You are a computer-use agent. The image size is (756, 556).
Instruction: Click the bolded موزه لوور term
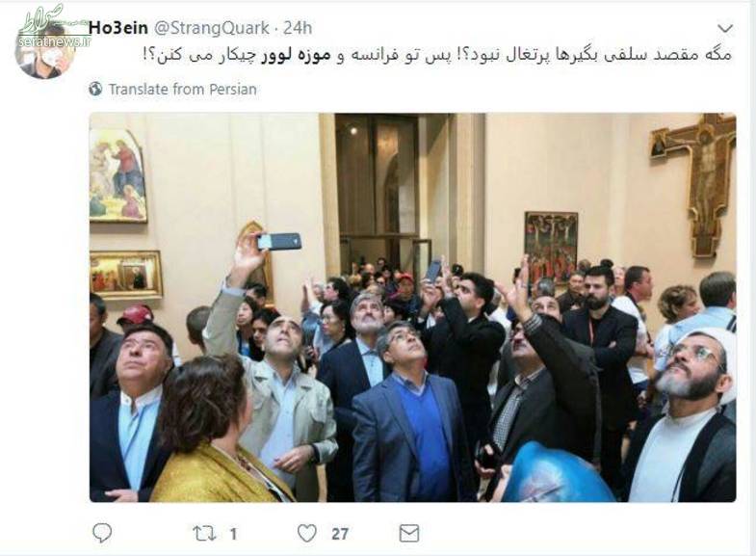pyautogui.click(x=297, y=55)
